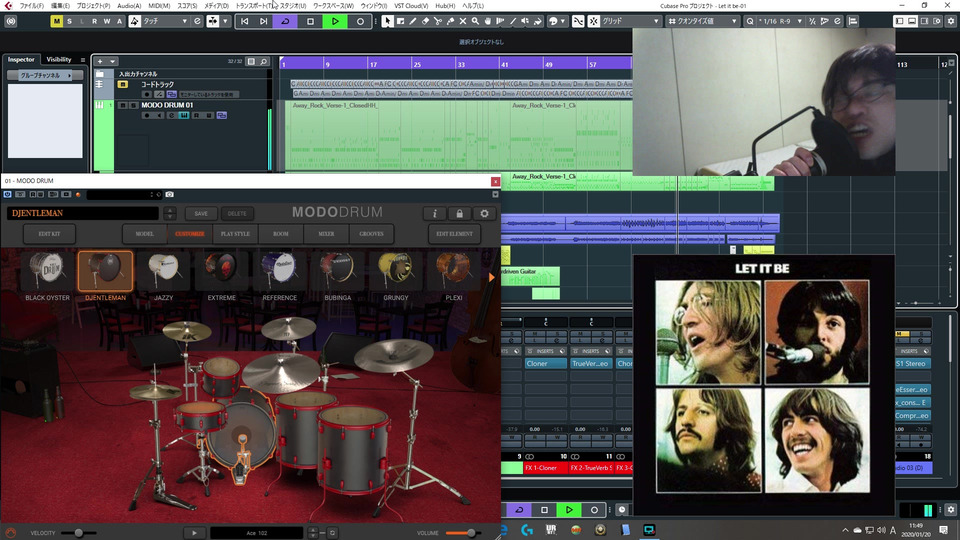Image resolution: width=960 pixels, height=540 pixels.
Task: Switch to the Inspector tab
Action: coord(21,59)
